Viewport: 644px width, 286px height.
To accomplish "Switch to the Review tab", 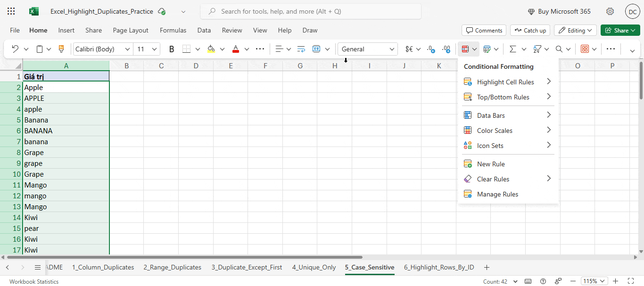I will 232,30.
